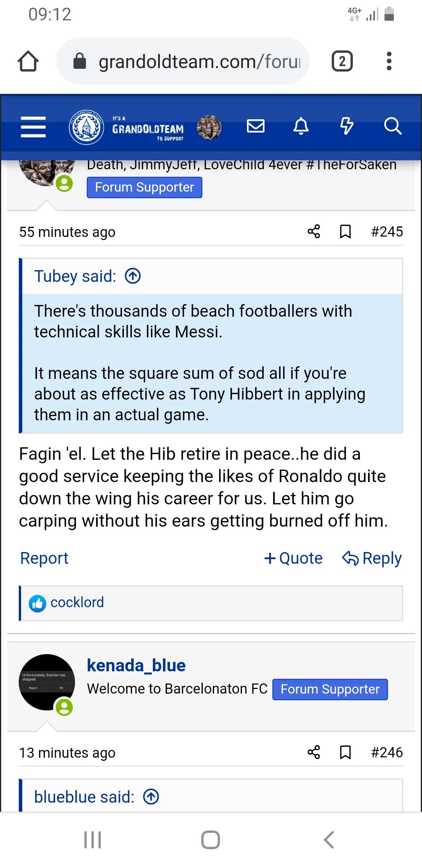422x868 pixels.
Task: Jump to Tubey's original quoted post
Action: (133, 276)
